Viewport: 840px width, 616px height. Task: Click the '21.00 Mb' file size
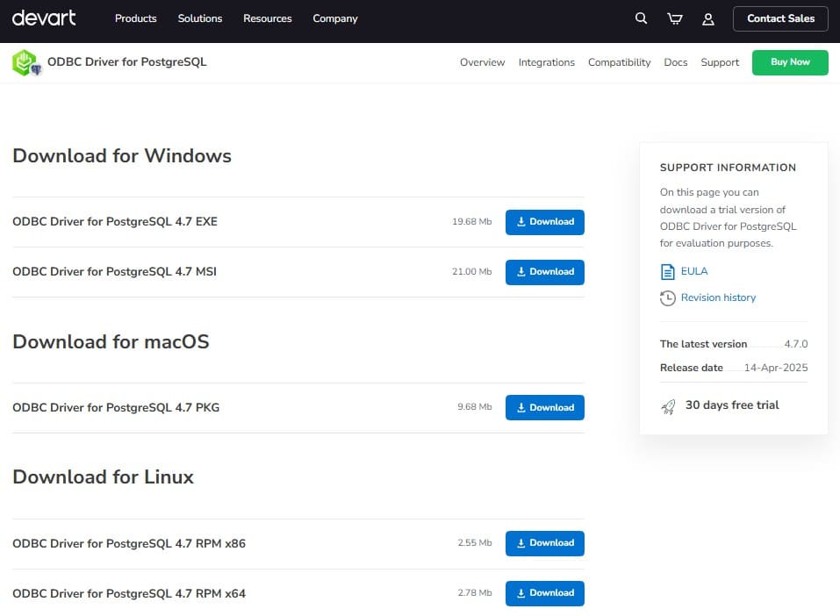click(x=471, y=271)
